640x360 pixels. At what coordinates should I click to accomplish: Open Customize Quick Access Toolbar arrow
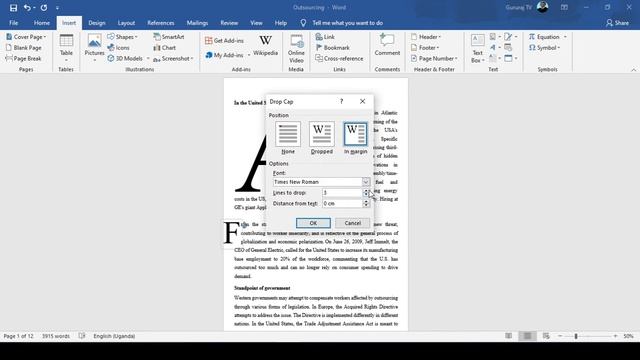(57, 8)
